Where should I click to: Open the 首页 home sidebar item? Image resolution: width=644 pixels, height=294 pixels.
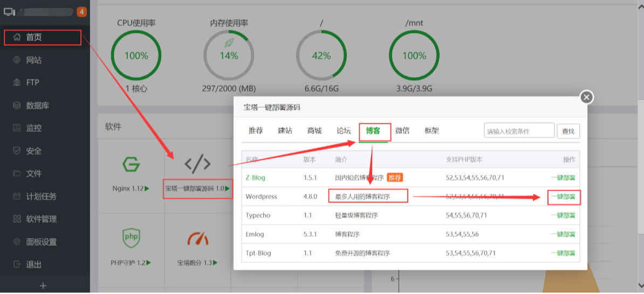(x=45, y=37)
